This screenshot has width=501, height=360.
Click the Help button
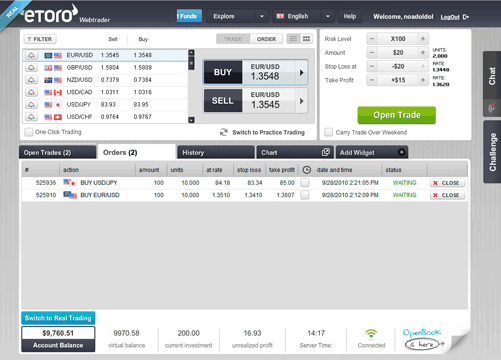(x=350, y=16)
